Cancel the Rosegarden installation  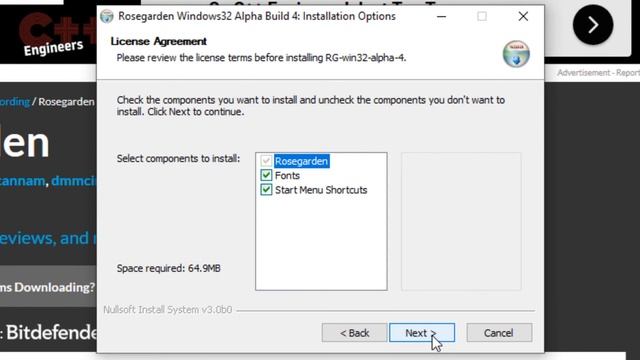499,333
